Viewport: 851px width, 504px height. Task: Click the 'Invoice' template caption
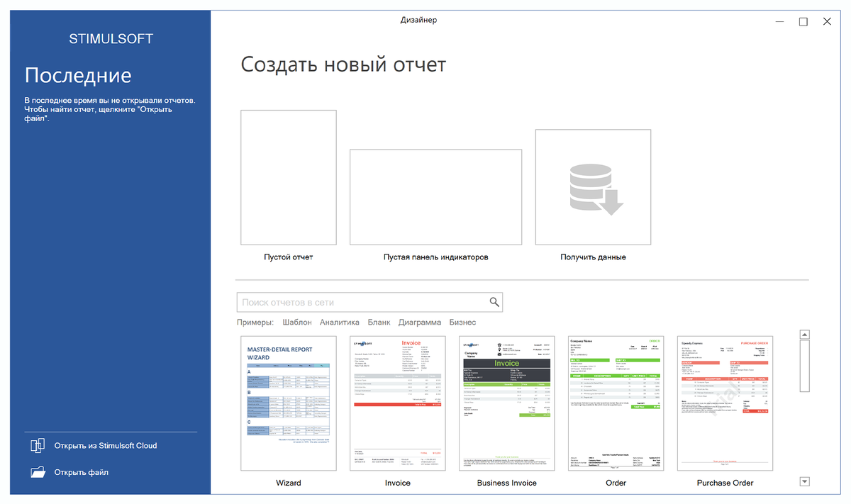point(398,483)
